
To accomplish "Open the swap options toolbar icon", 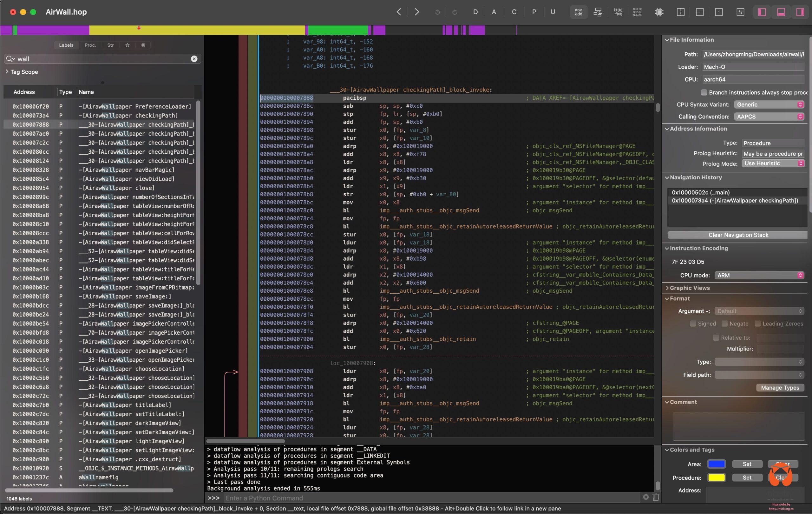I will click(x=740, y=12).
